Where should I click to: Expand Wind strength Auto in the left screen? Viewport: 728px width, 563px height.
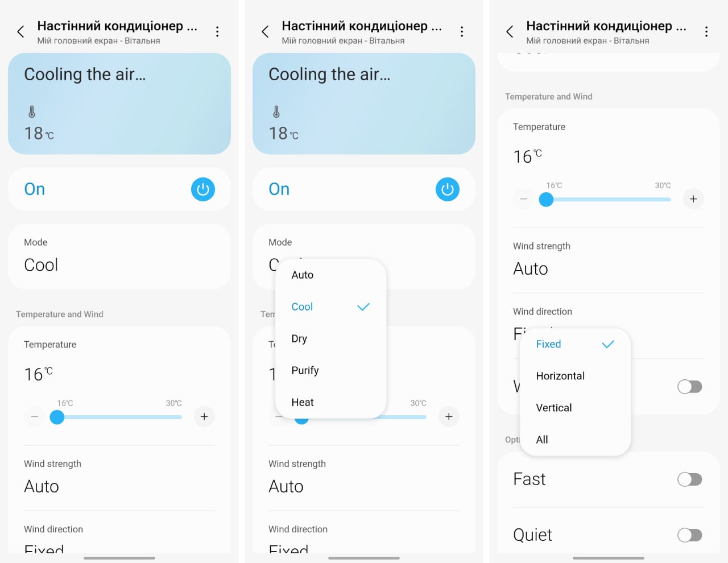[x=42, y=486]
